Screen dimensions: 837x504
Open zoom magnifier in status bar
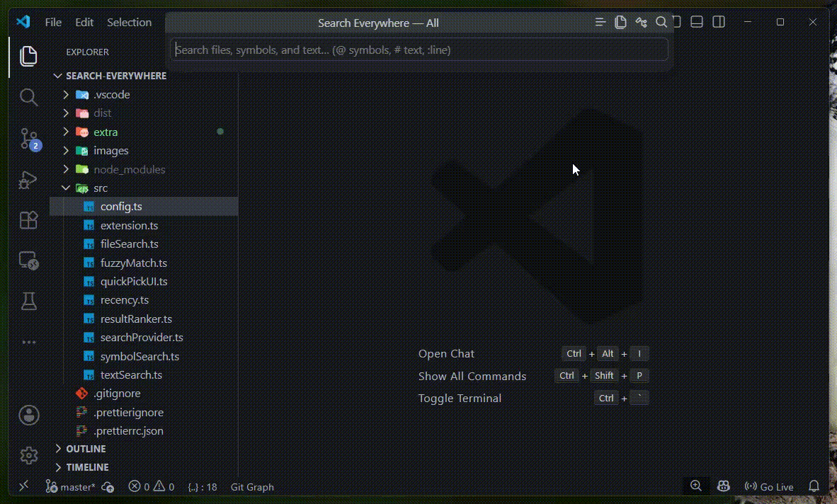tap(696, 486)
